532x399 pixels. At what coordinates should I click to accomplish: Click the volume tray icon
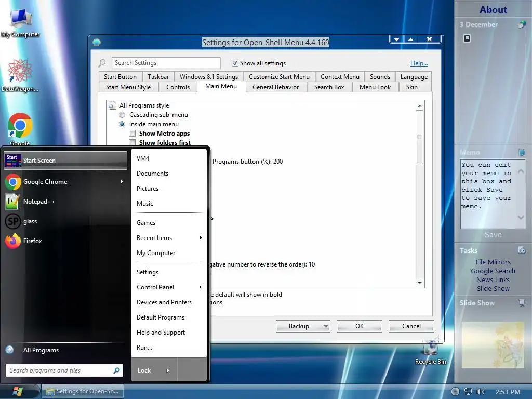tap(480, 392)
